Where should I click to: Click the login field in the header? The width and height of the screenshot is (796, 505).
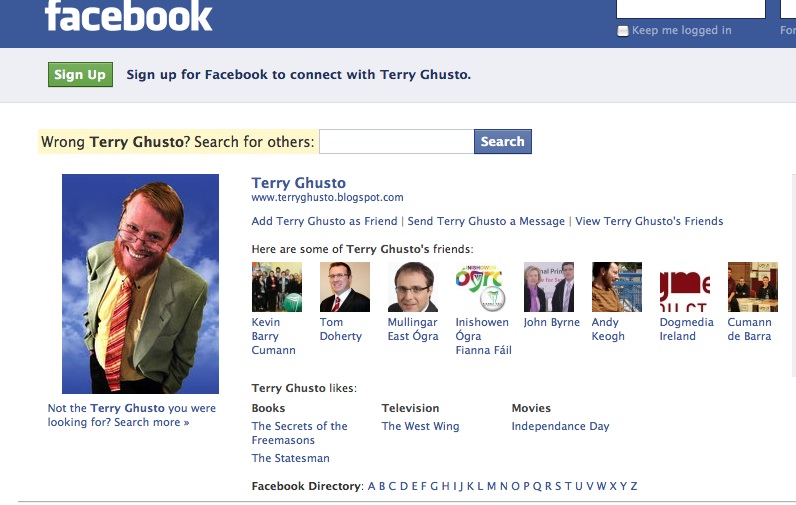click(x=690, y=9)
